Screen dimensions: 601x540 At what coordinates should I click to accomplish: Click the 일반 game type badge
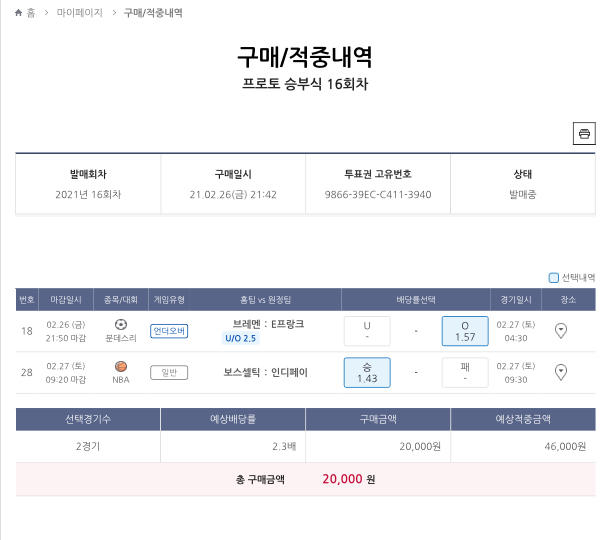[169, 373]
